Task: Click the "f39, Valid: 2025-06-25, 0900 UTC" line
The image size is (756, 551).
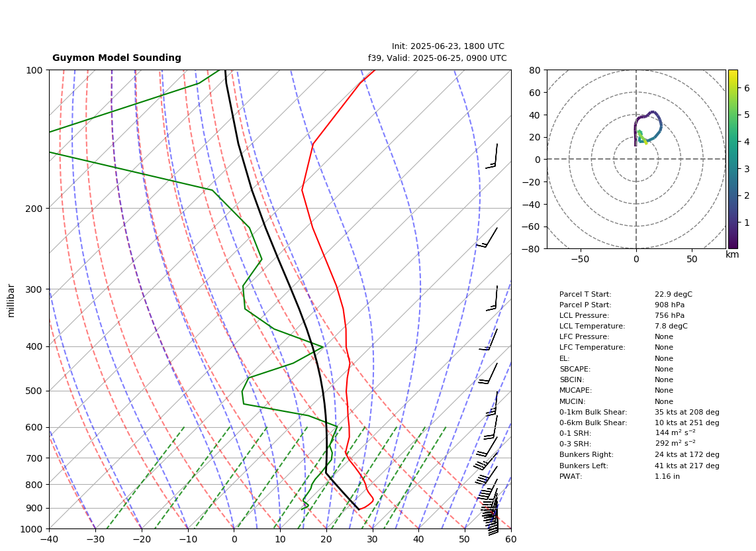Action: [438, 58]
